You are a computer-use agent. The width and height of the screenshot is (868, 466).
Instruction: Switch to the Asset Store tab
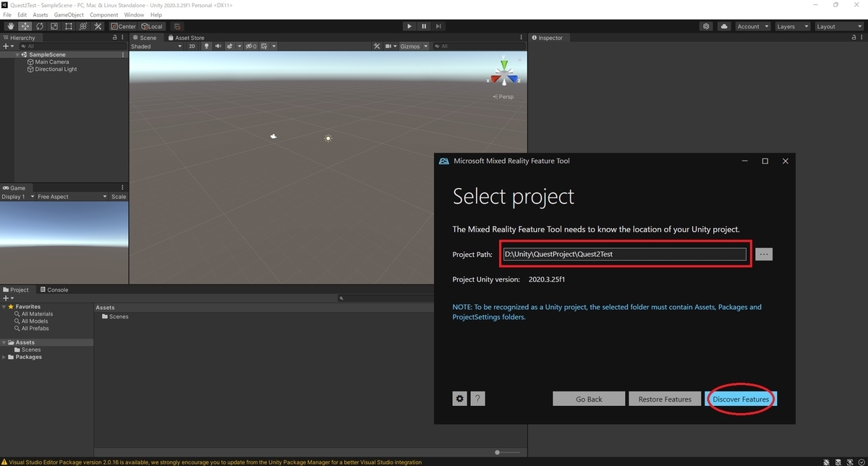click(x=186, y=38)
